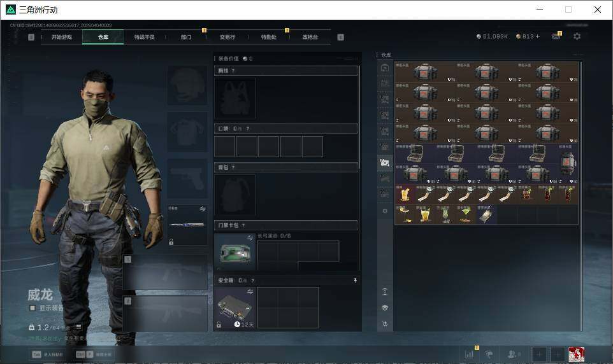Open the 开始游戏 tab
Viewport: 613px width, 364px height.
62,37
